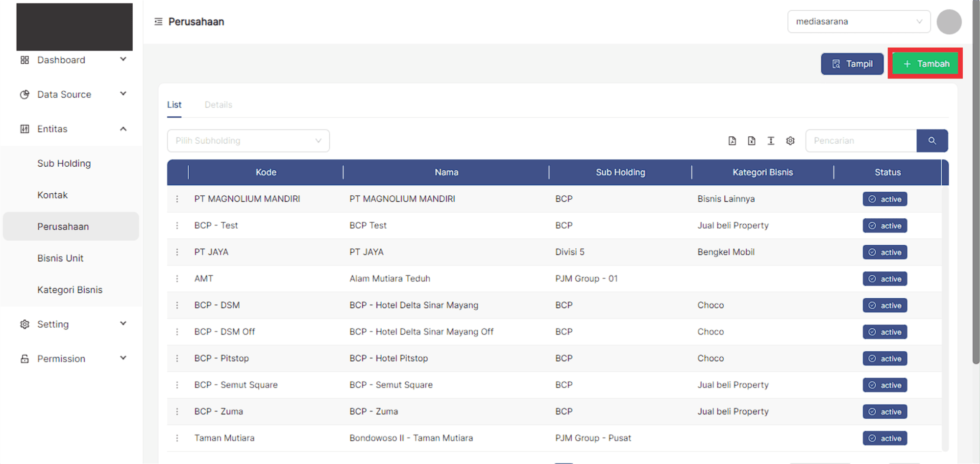Switch to the Details tab
The image size is (980, 464).
click(x=218, y=105)
